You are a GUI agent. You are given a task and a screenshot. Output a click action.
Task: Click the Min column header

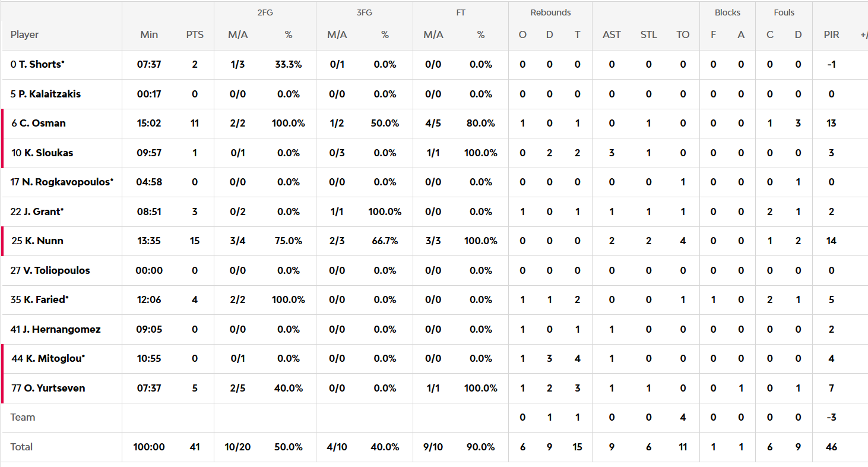(149, 34)
